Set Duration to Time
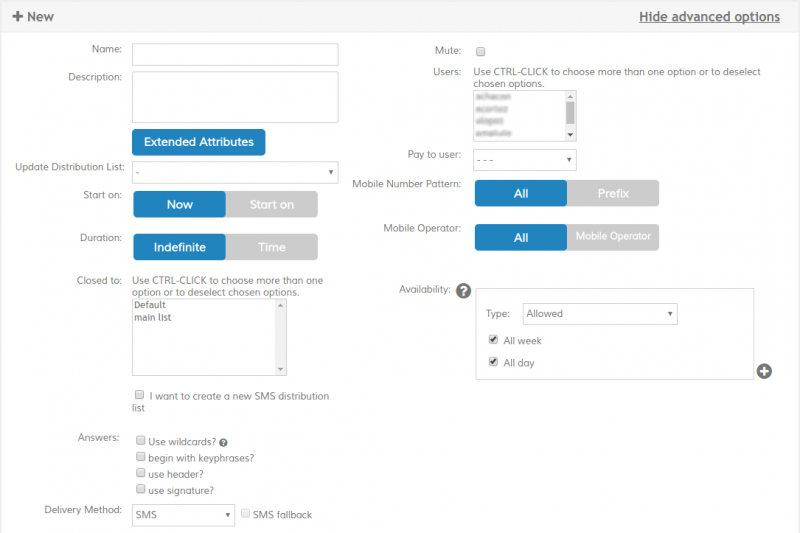 (x=271, y=247)
